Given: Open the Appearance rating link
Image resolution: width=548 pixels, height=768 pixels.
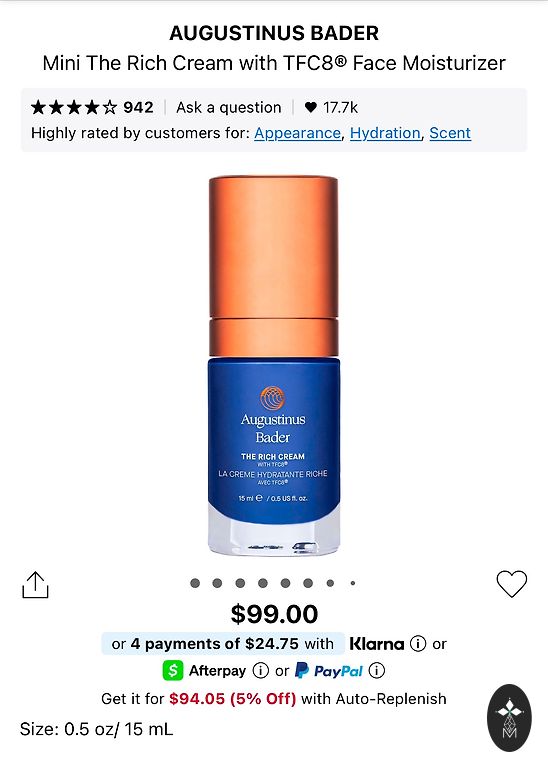Looking at the screenshot, I should pos(297,133).
